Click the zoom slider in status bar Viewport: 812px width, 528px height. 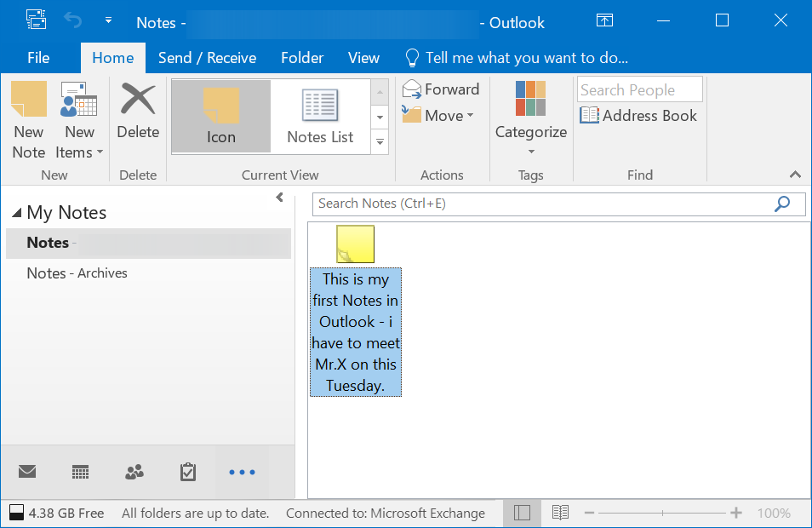coord(661,514)
